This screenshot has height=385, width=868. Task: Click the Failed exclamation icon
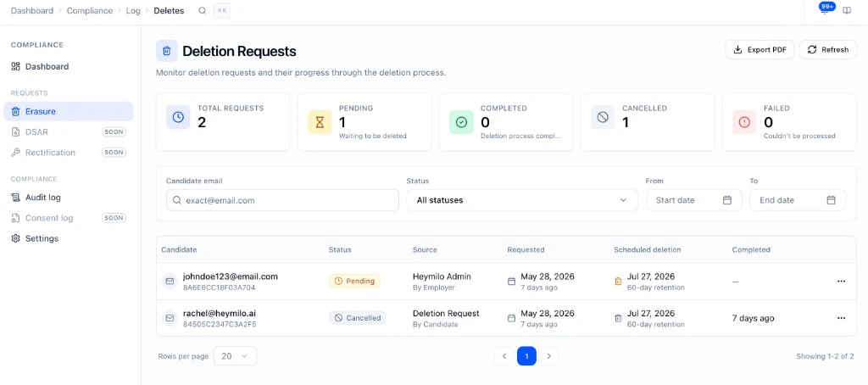[x=744, y=122]
